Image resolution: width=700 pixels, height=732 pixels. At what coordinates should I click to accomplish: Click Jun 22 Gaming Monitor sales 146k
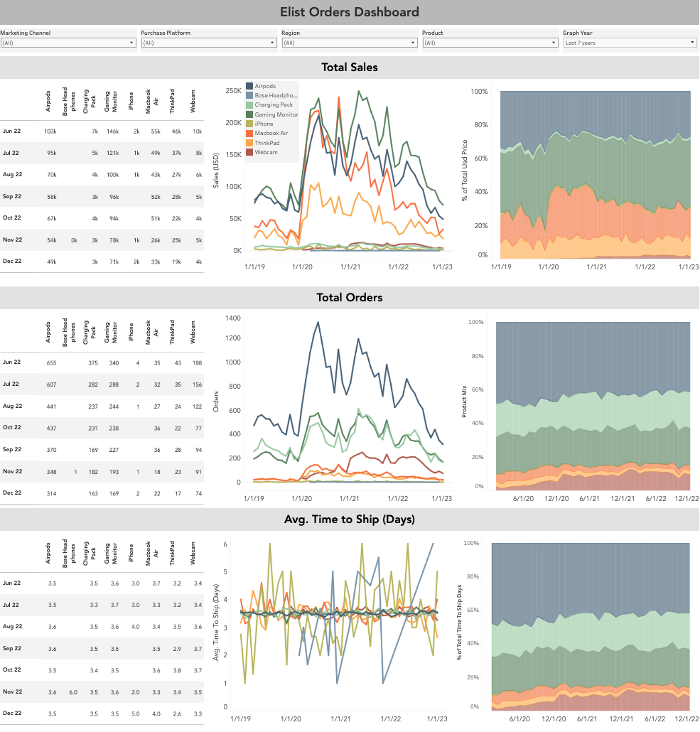tap(112, 131)
